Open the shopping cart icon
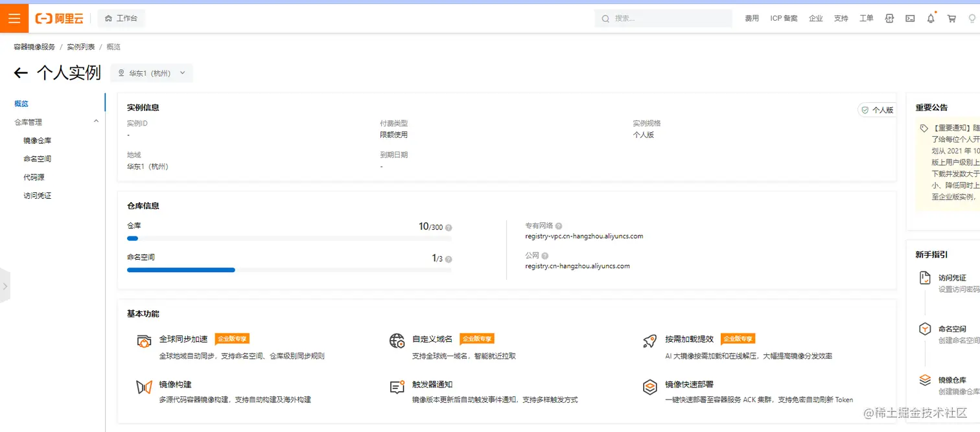 tap(951, 18)
